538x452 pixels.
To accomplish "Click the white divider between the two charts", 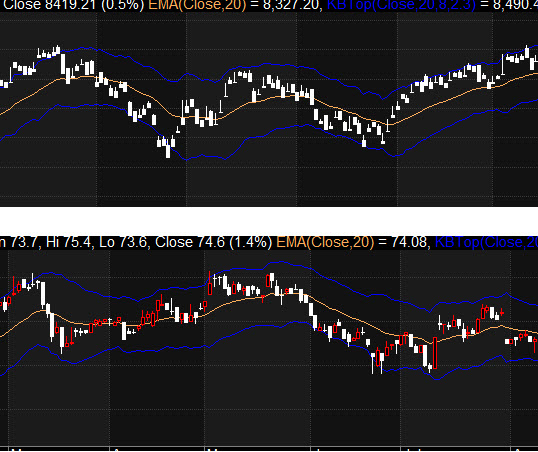I will [269, 221].
